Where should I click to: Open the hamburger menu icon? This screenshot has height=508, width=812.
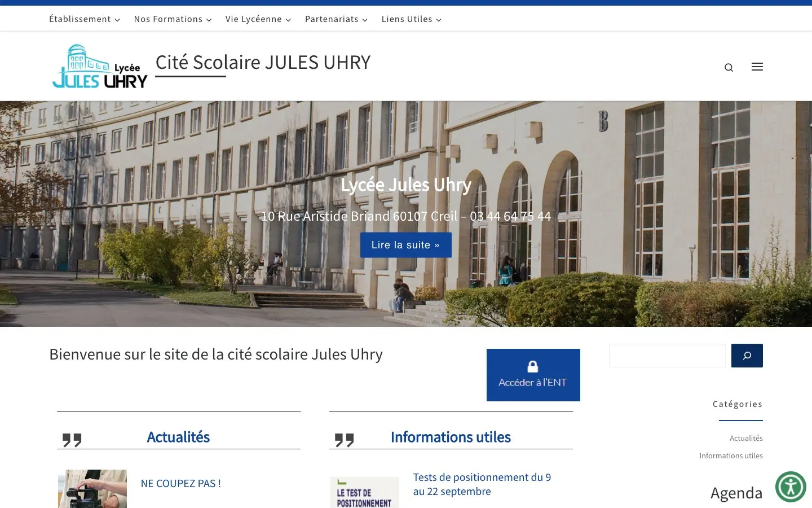757,67
